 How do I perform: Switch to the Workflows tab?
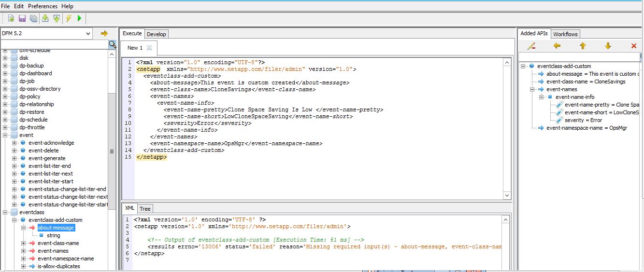[565, 34]
